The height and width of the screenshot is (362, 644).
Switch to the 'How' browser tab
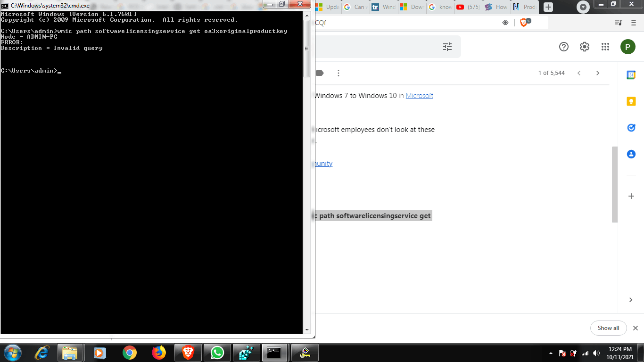[496, 7]
